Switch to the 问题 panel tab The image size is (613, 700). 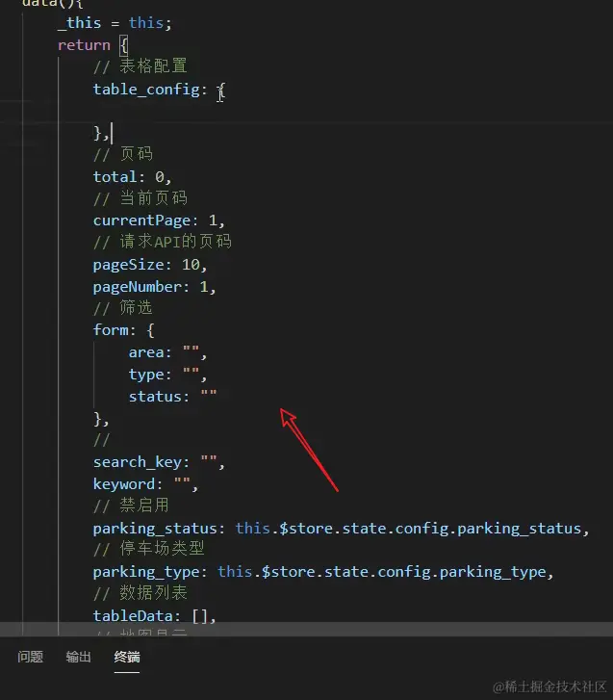coord(31,657)
